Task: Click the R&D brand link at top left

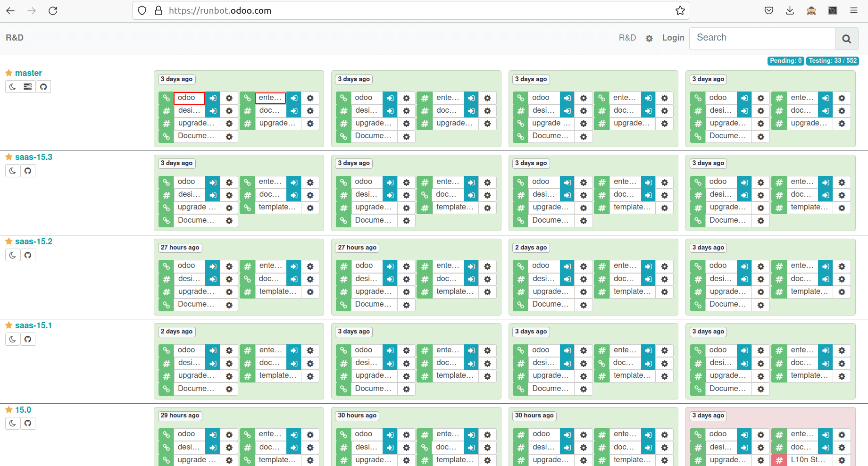Action: (15, 38)
